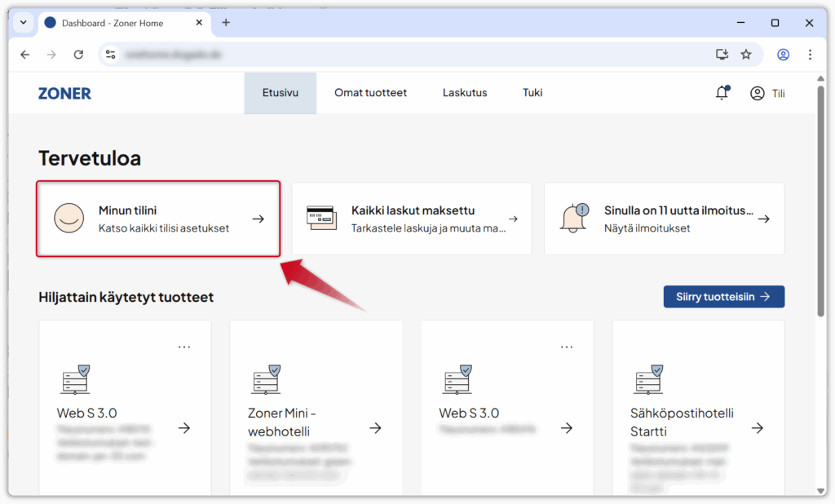Screen dimensions: 835x504
Task: Reload the page
Action: (78, 55)
